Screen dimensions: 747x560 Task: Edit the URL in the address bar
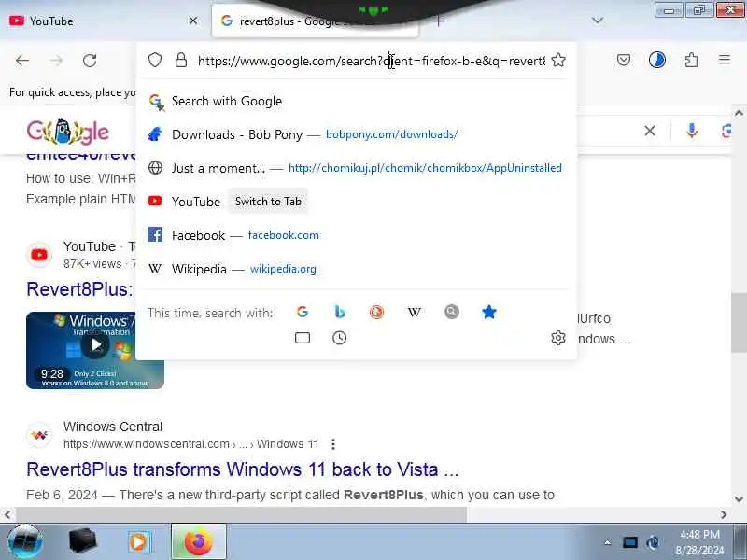[x=371, y=61]
